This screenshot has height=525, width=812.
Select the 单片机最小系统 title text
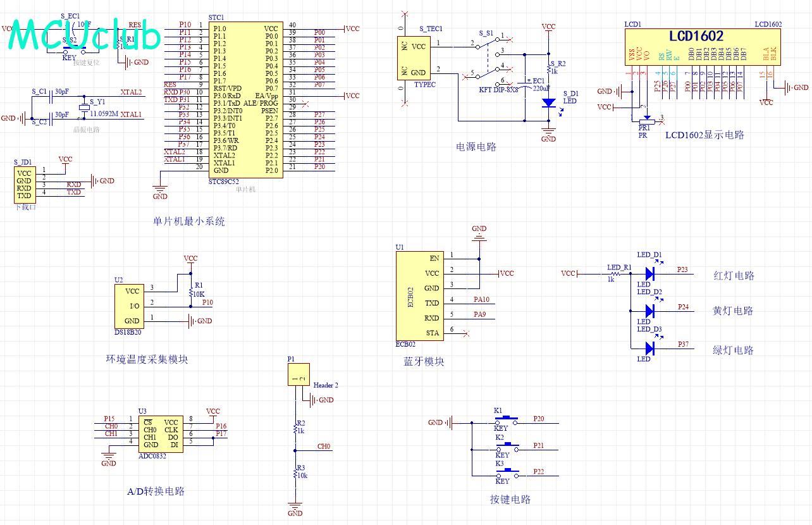click(x=188, y=221)
